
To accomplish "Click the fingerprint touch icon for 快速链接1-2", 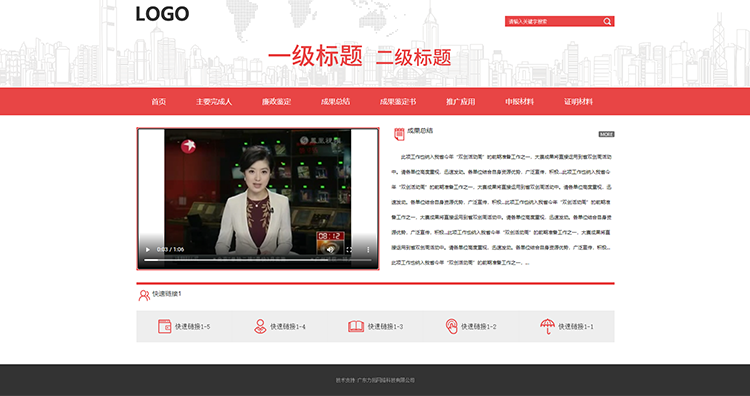I will click(451, 326).
